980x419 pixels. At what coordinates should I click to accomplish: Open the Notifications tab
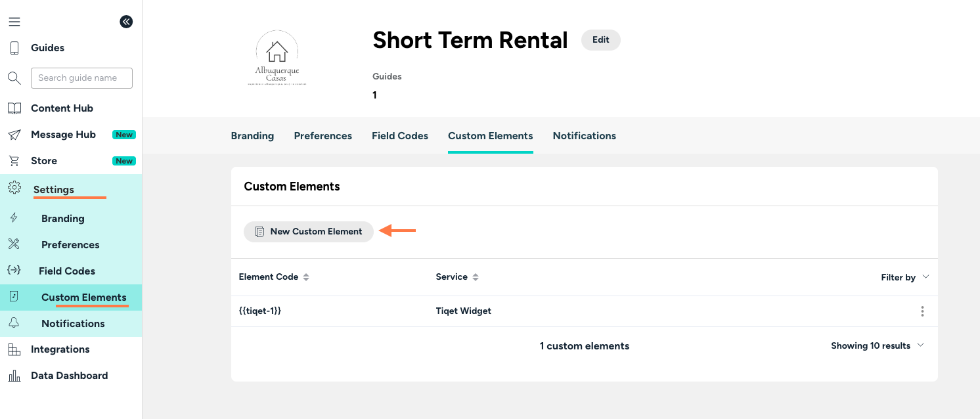click(585, 136)
